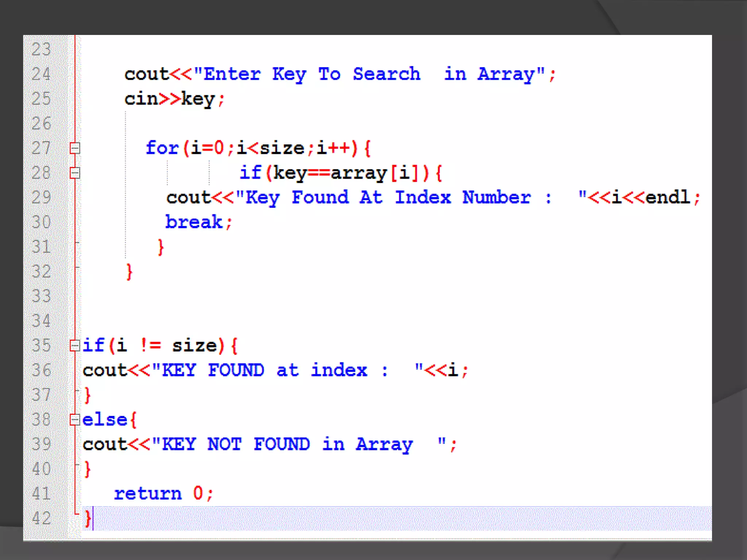747x560 pixels.
Task: Collapse the if(key==array[i]) fold marker
Action: click(75, 173)
